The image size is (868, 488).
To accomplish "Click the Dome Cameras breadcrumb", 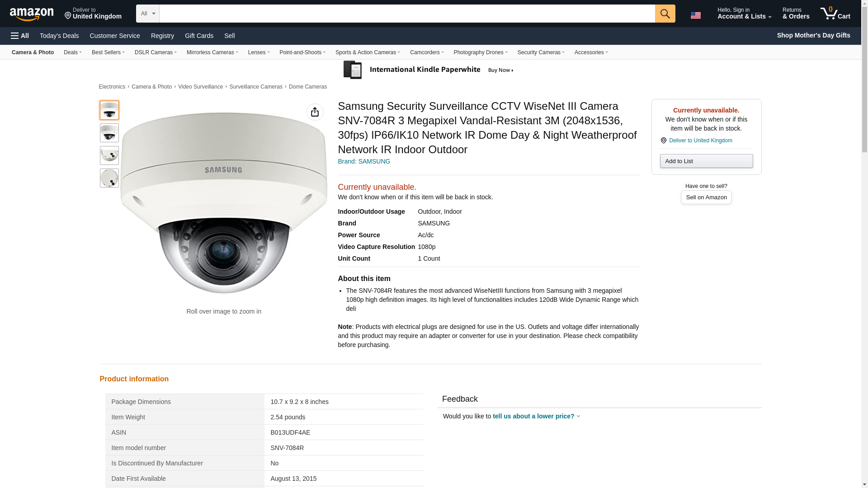I will [307, 87].
